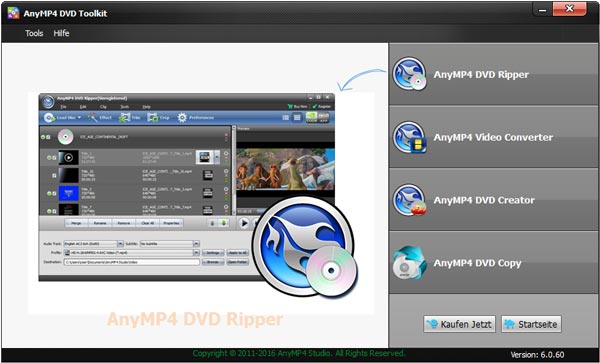The height and width of the screenshot is (363, 600).
Task: Expand the Audio Track dropdown in preview
Action: click(120, 244)
